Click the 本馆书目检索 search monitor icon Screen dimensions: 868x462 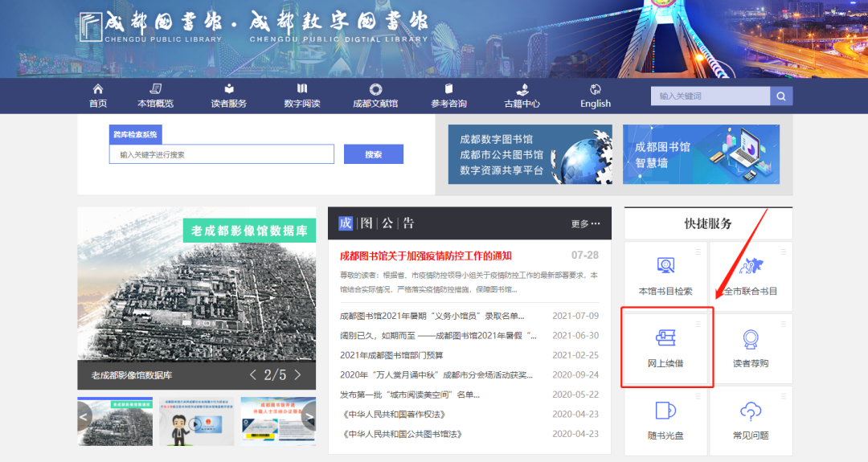[665, 266]
